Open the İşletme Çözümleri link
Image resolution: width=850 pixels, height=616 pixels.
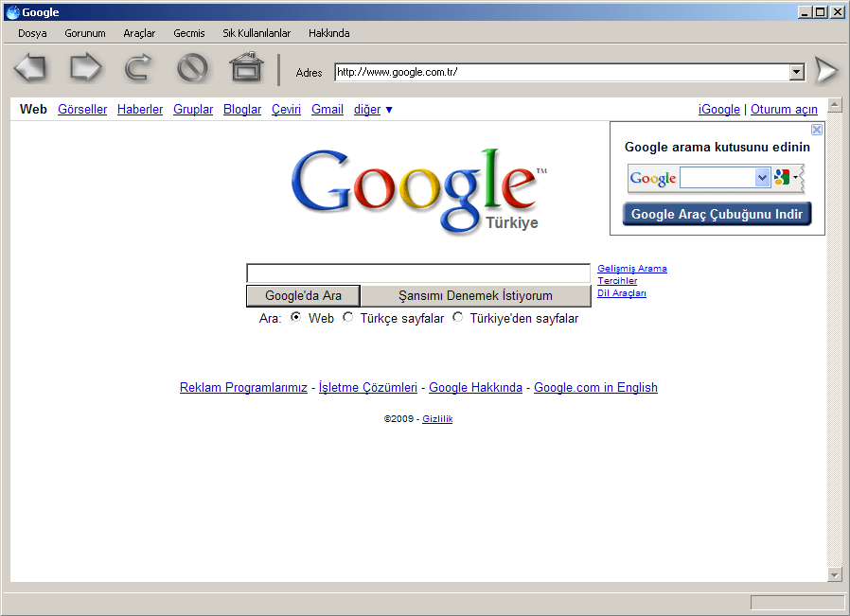[x=368, y=388]
